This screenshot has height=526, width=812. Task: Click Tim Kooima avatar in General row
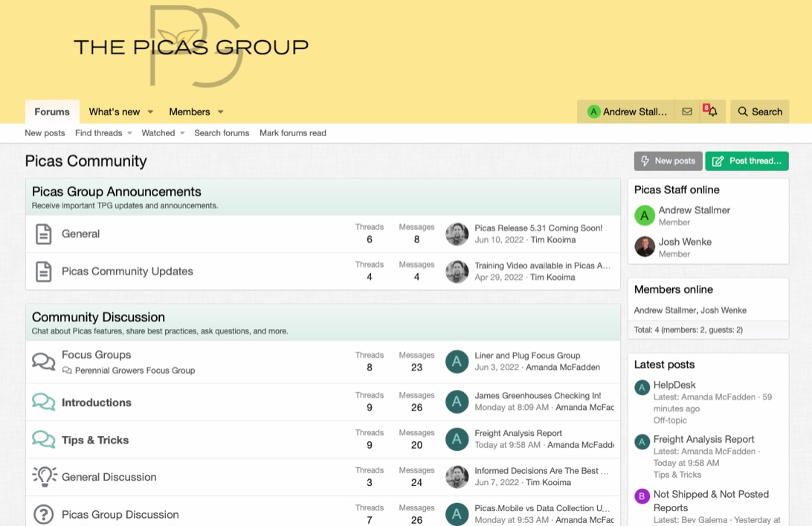coord(457,234)
